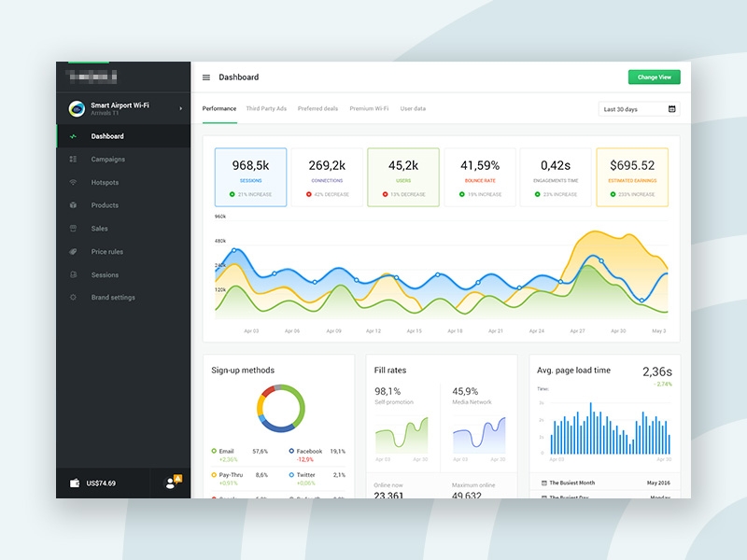Open Brand settings gear icon

point(73,298)
